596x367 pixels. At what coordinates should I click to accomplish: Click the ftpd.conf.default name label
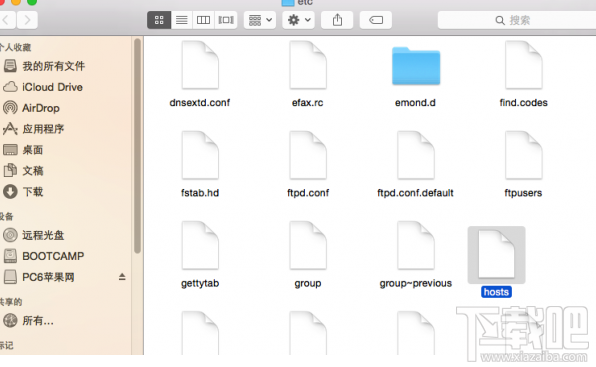415,193
